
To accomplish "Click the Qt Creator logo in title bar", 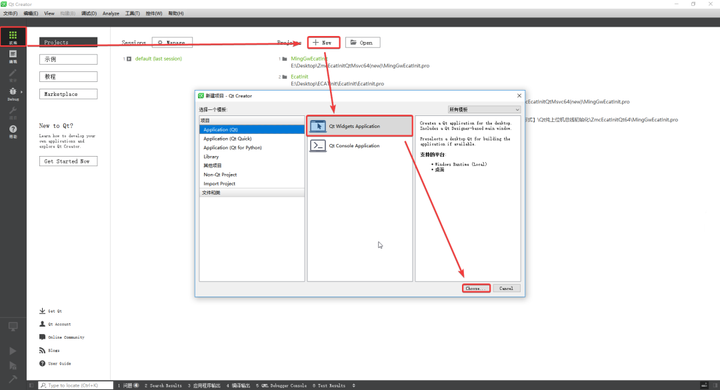I will 4,4.
